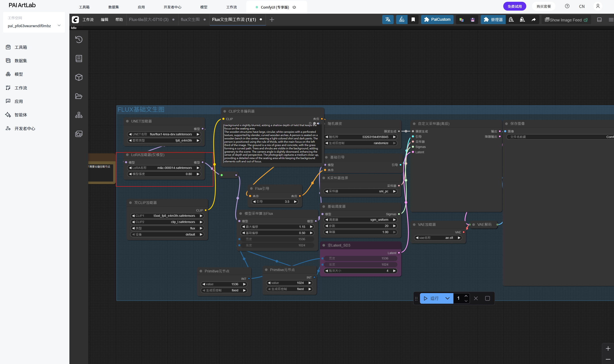Collapse the 空Latent_SD3 node via its dot
Viewport: 614px width, 364px height.
pyautogui.click(x=323, y=245)
